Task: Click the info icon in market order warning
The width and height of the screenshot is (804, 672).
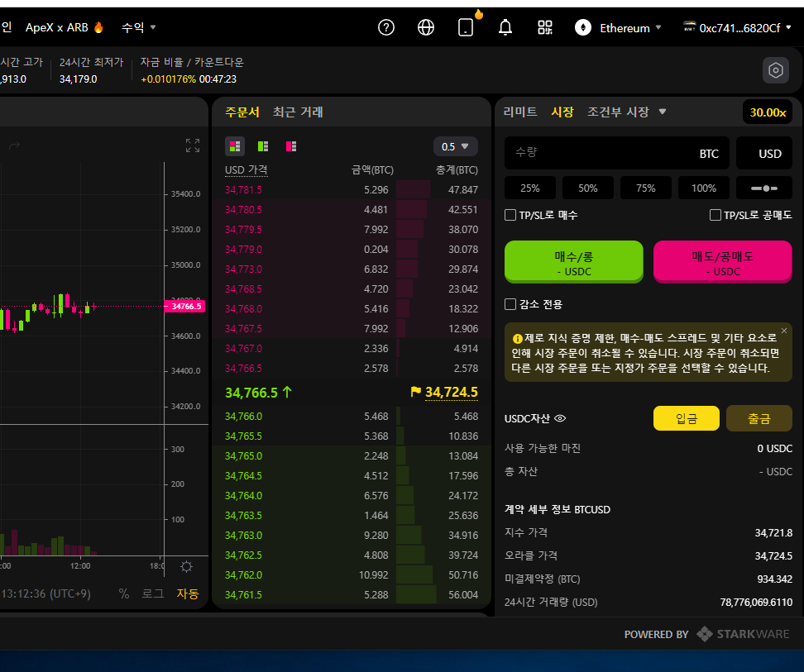Action: tap(517, 339)
